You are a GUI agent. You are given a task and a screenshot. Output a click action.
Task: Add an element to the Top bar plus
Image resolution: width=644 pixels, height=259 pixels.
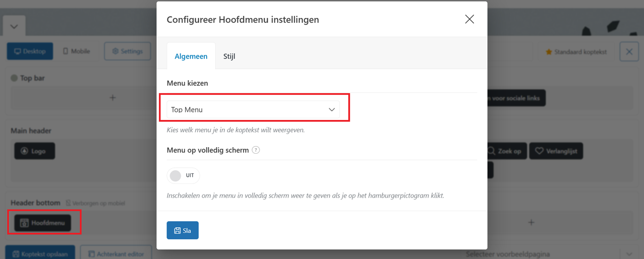coord(113,98)
